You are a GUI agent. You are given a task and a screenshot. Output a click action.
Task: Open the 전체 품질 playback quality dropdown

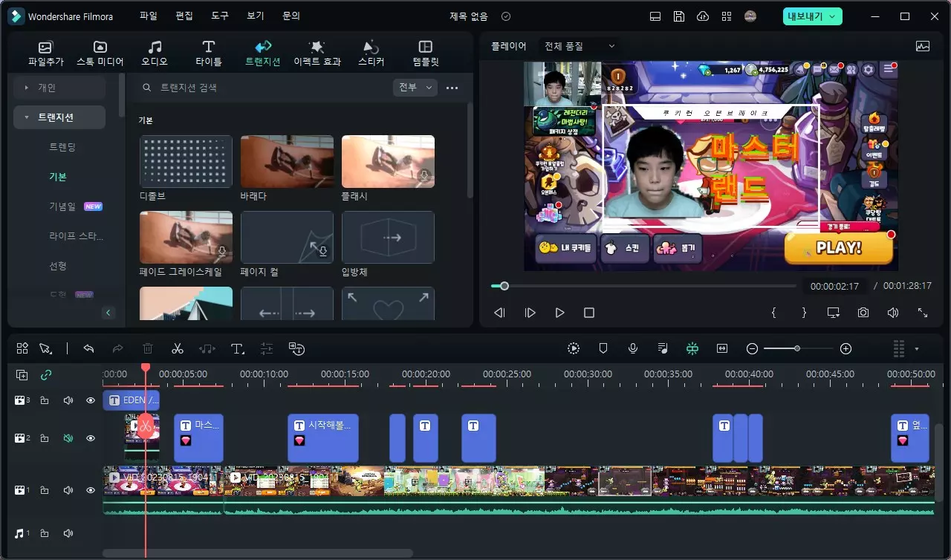580,46
